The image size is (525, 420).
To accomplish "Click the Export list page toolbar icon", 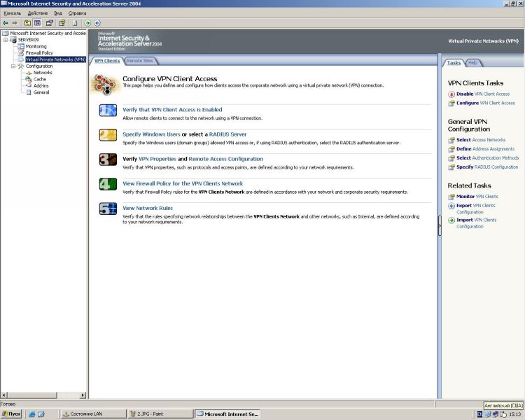I will [75, 23].
